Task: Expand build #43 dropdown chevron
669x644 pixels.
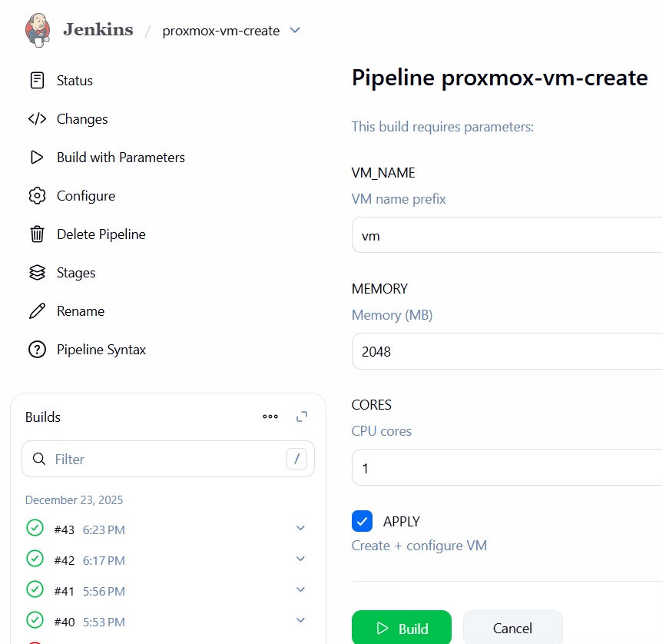Action: (x=300, y=528)
